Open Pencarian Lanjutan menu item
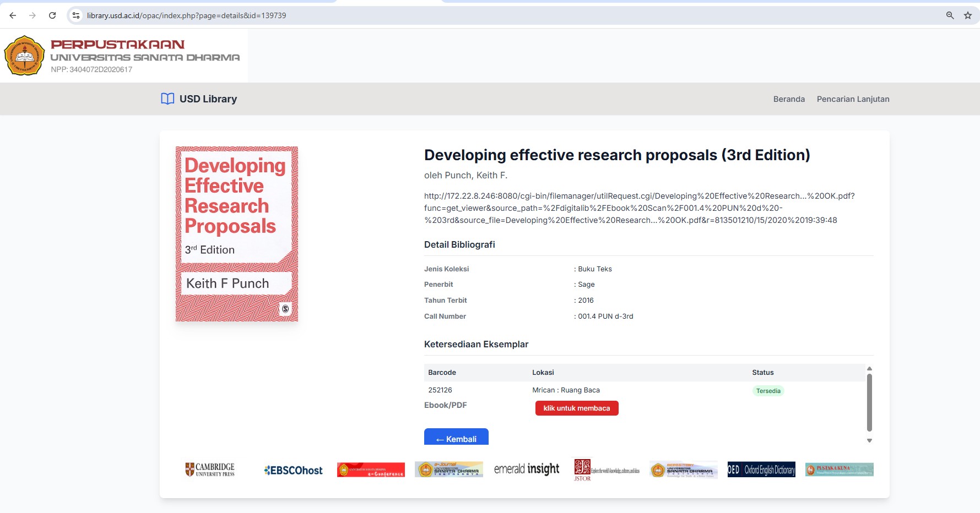The height and width of the screenshot is (513, 980). [x=853, y=99]
